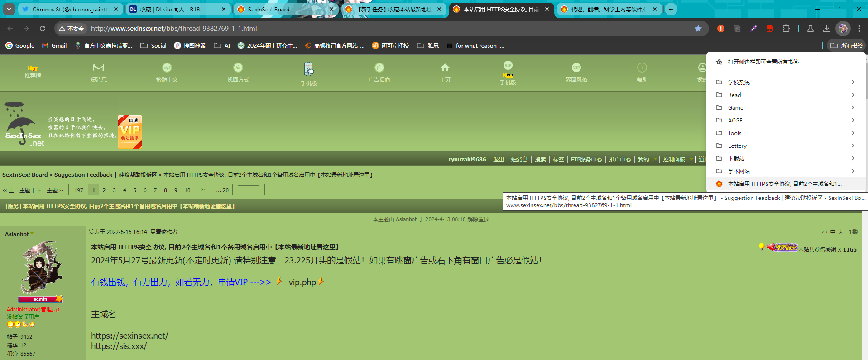Click the bookmark star in address bar
The height and width of the screenshot is (360, 868).
pyautogui.click(x=698, y=29)
